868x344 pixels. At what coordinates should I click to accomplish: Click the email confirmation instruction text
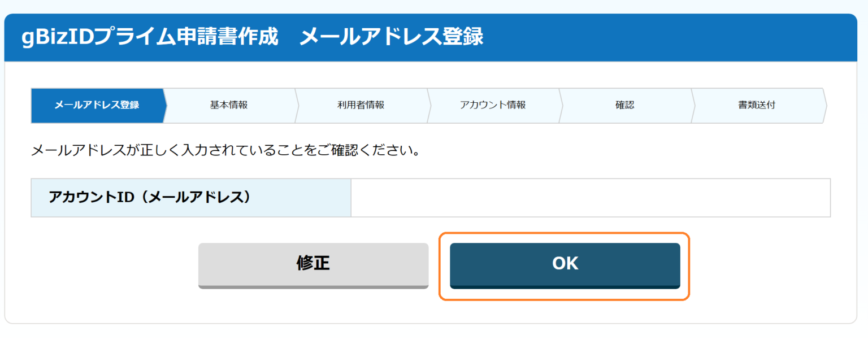tap(226, 150)
